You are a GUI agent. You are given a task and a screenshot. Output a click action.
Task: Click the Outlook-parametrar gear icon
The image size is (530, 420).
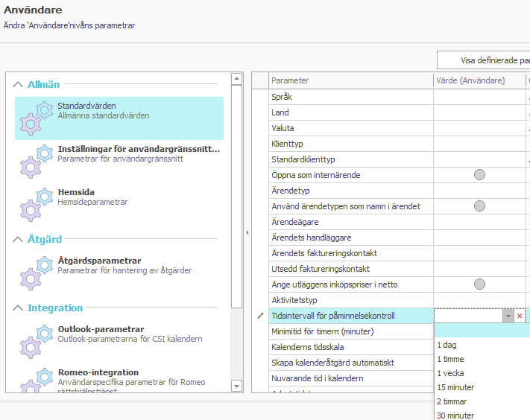pyautogui.click(x=35, y=340)
